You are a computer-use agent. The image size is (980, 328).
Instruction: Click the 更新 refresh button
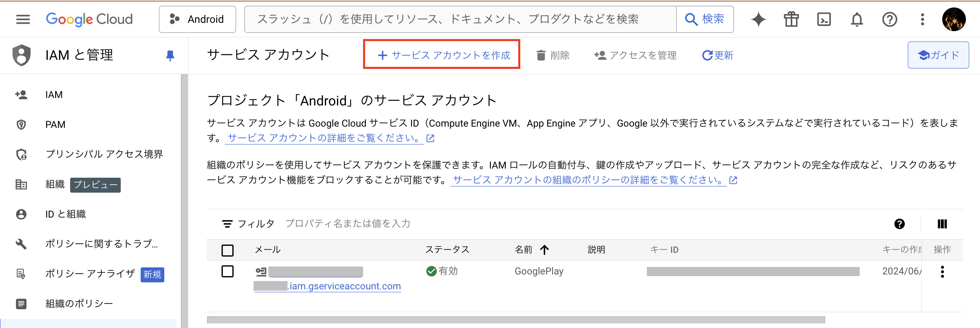[717, 55]
